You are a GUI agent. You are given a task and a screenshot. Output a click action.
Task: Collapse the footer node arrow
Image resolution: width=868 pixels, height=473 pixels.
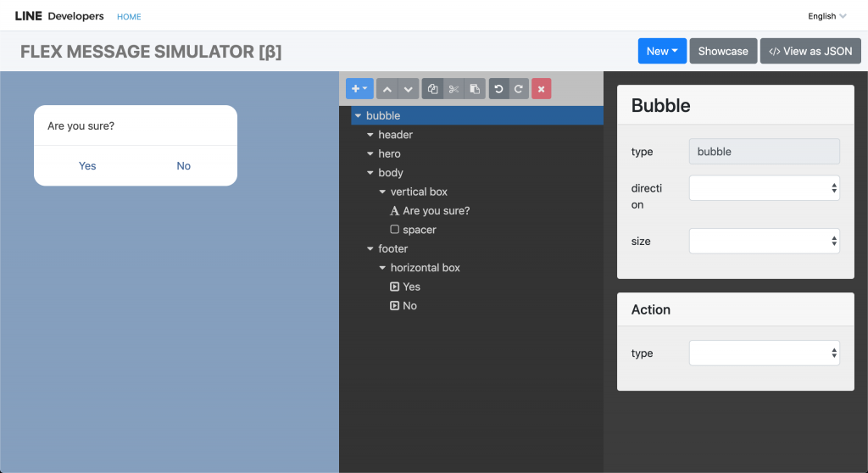click(370, 248)
